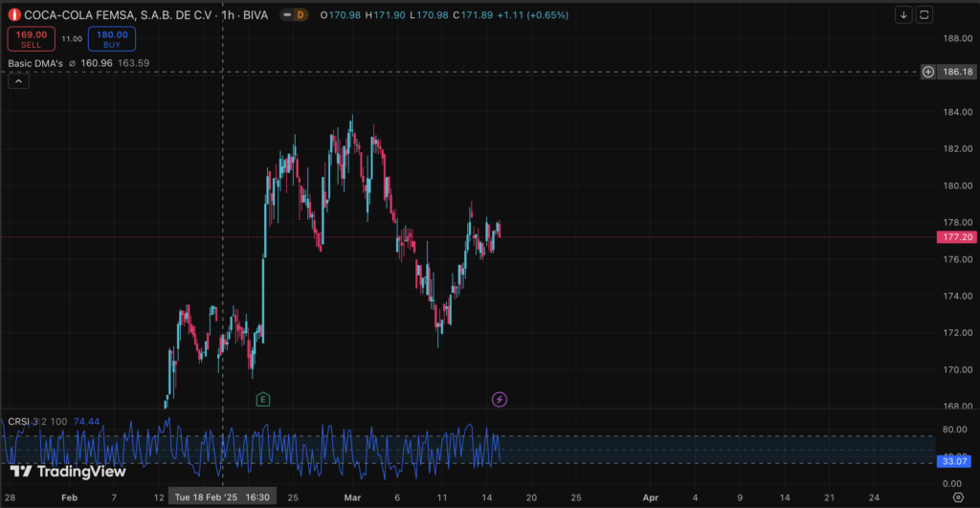This screenshot has height=508, width=980.
Task: Click the Coca-Cola FEMSA logo icon
Action: click(x=14, y=15)
